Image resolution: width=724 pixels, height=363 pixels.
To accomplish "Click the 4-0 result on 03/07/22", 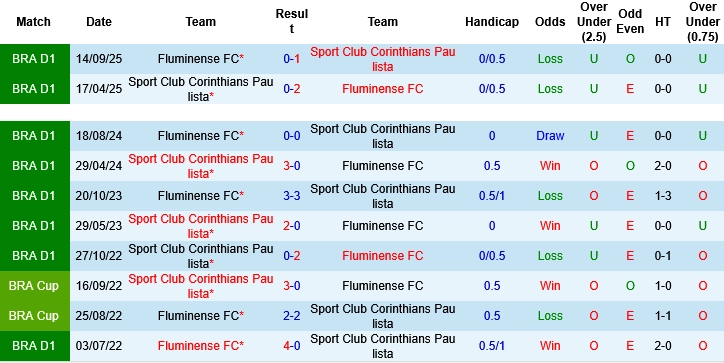I will (x=292, y=345).
